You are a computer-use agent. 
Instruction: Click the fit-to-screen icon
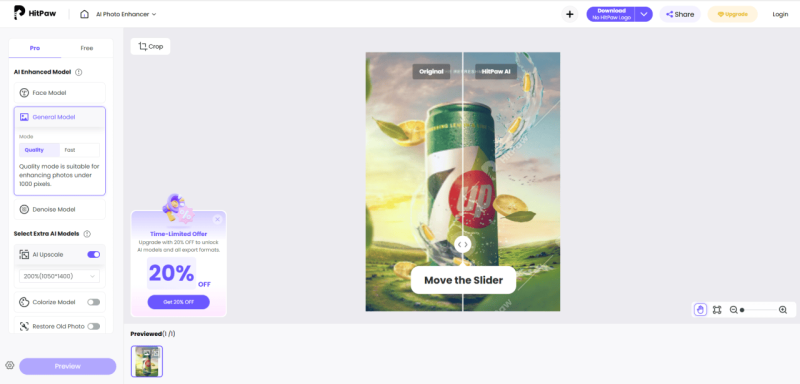(717, 310)
